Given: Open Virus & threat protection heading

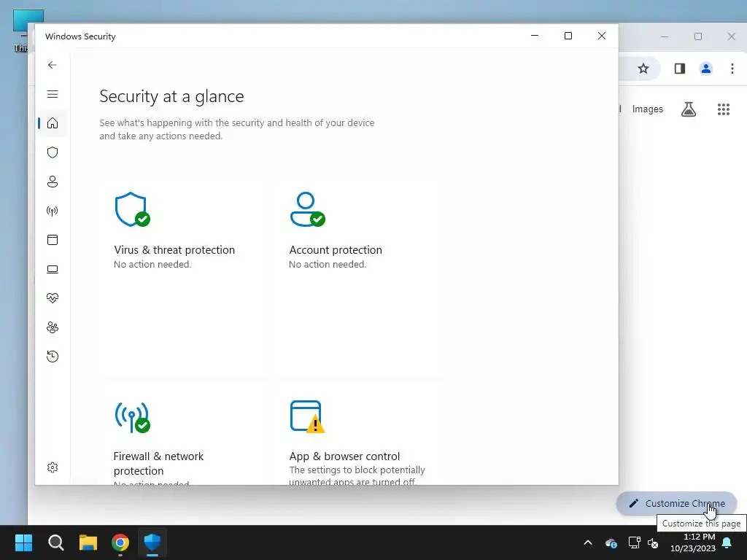Looking at the screenshot, I should [x=174, y=250].
